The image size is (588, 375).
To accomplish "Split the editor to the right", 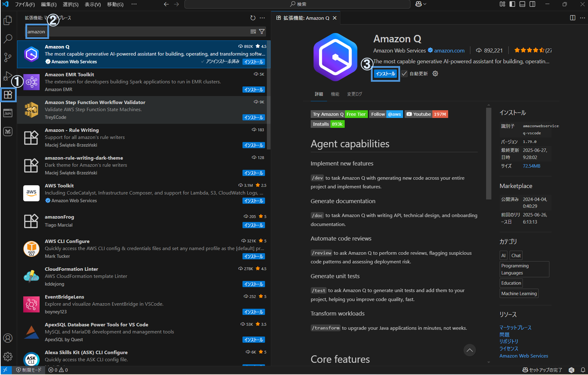I will 573,18.
